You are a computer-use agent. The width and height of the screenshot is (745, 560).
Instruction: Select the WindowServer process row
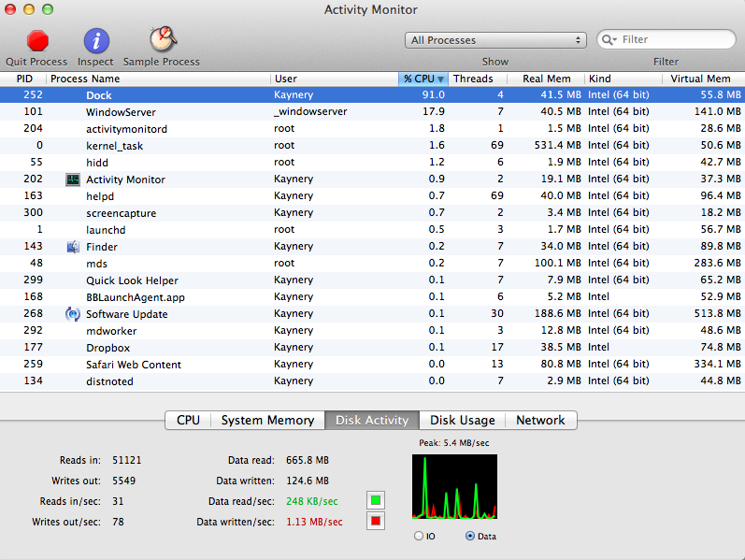pyautogui.click(x=372, y=111)
